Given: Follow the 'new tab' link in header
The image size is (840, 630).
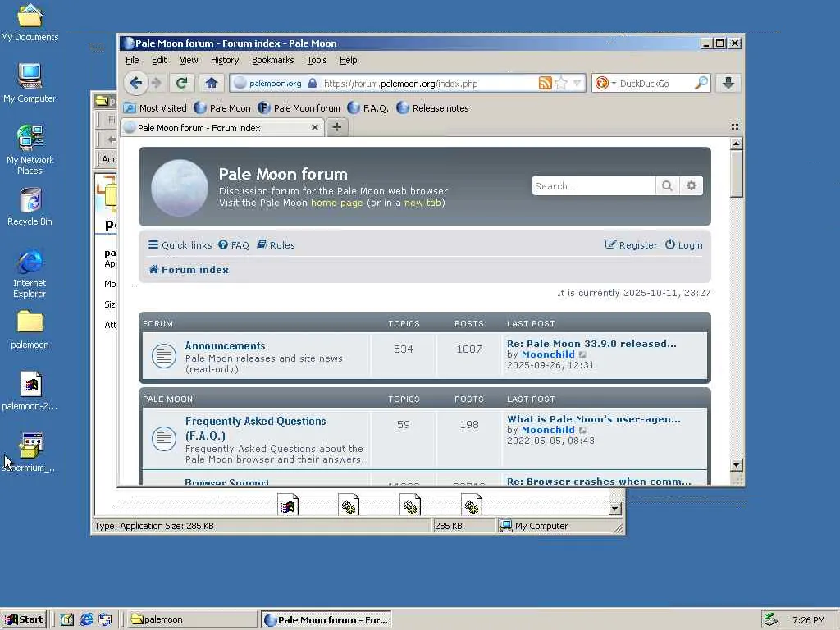Looking at the screenshot, I should coord(422,203).
